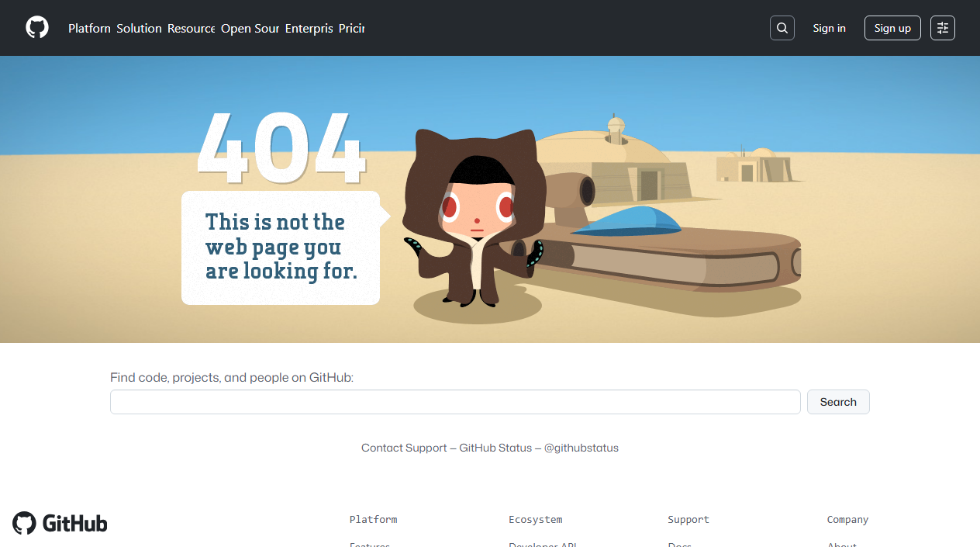Click the 'Company' footer heading
Screen dimensions: 980x547
click(847, 519)
